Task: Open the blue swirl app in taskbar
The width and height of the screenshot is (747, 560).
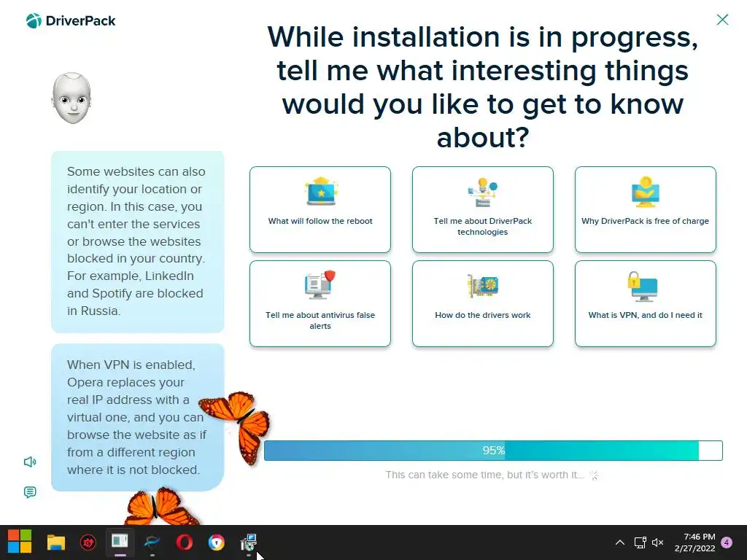Action: coord(152,542)
